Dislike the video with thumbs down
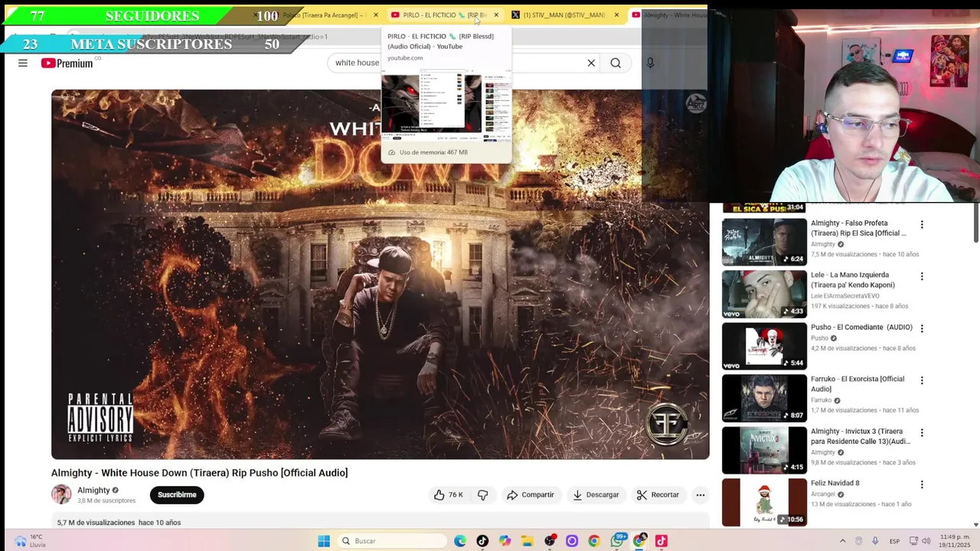980x551 pixels. coord(482,494)
